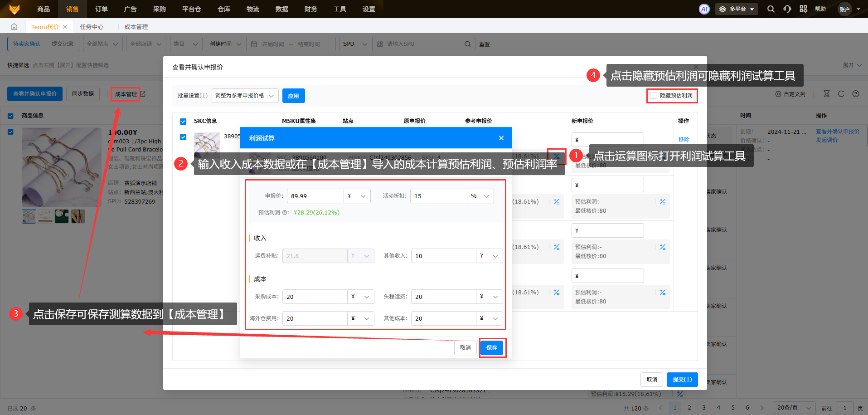
Task: Click the 提交记录 tab button
Action: point(63,44)
